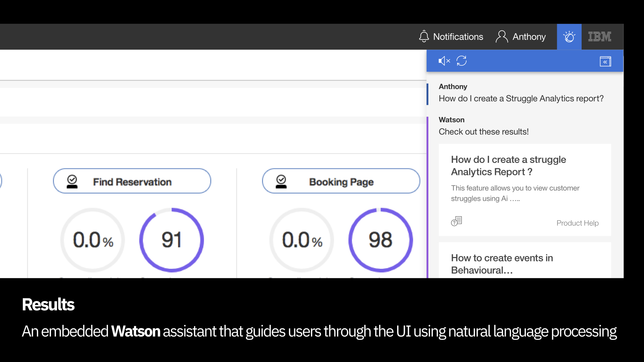The width and height of the screenshot is (644, 362).
Task: Collapse the Watson assistant panel
Action: coord(605,62)
